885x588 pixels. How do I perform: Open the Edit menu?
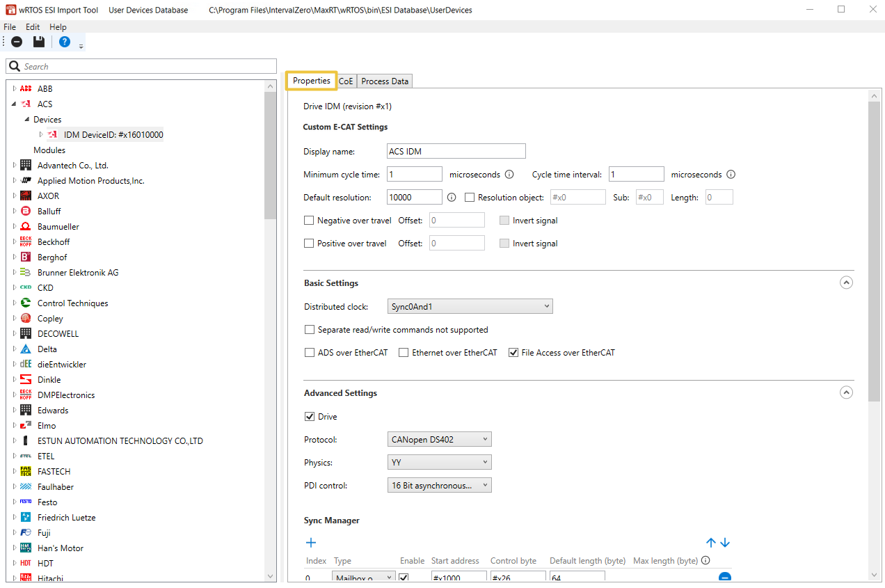33,27
